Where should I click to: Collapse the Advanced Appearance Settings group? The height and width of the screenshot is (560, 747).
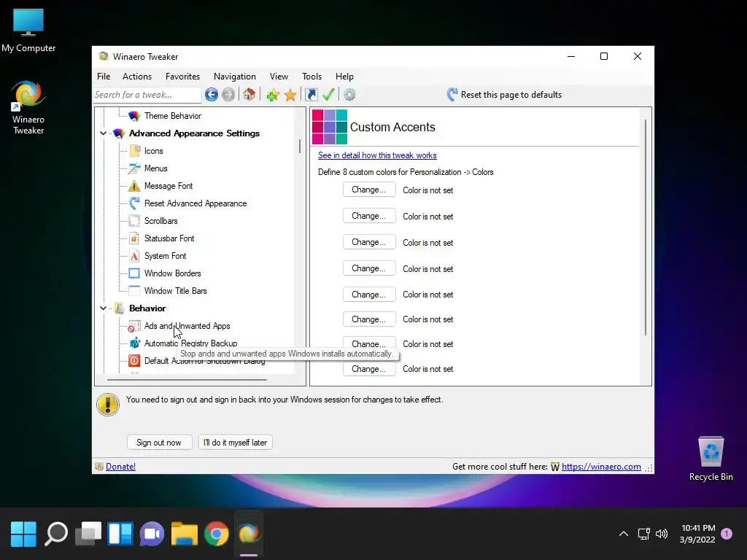104,133
